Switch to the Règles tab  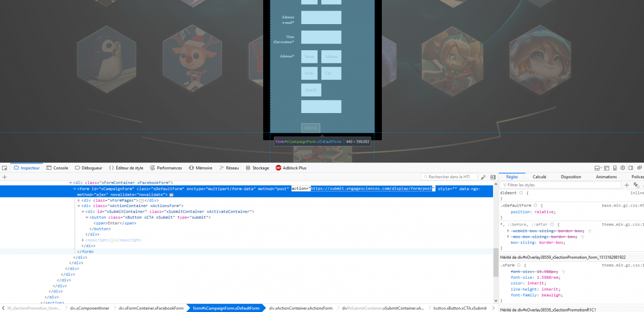point(512,177)
